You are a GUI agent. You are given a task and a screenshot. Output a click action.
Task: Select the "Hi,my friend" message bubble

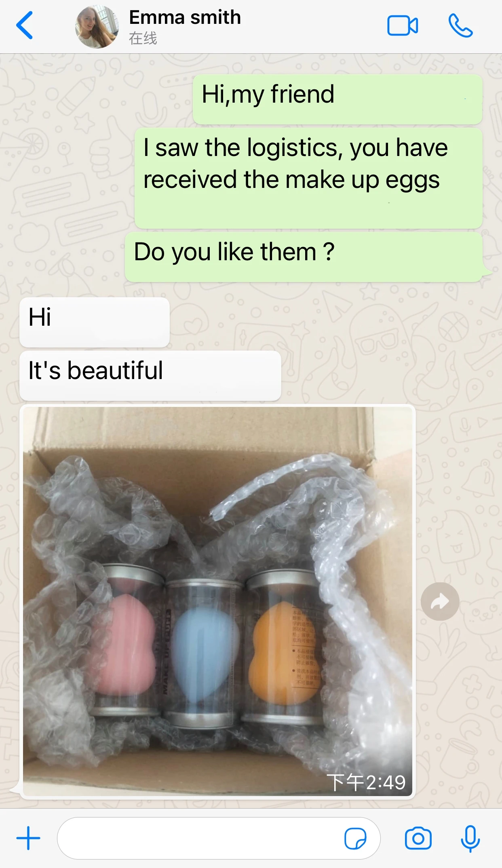coord(337,99)
